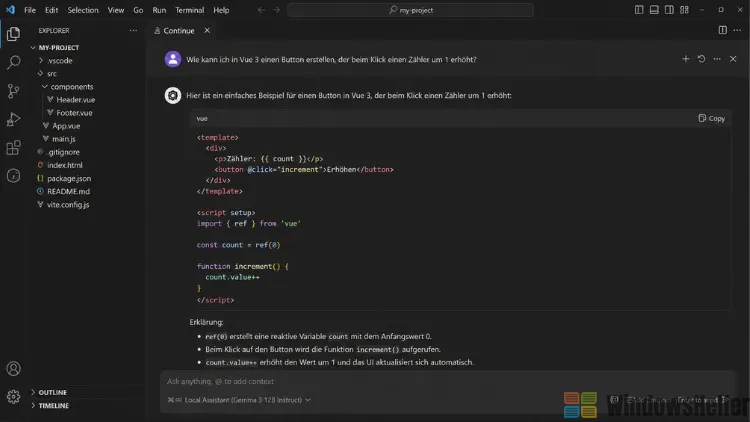Open the File menu
This screenshot has width=750, height=422.
(x=30, y=10)
